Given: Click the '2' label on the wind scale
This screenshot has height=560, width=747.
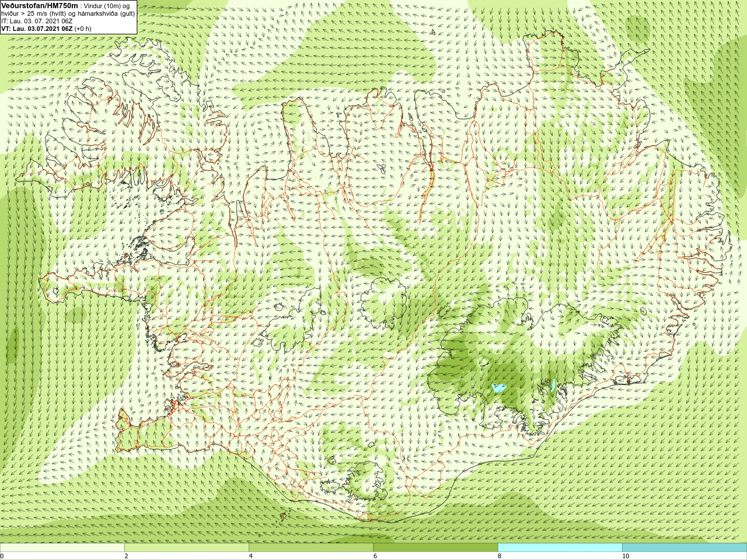Looking at the screenshot, I should (126, 556).
